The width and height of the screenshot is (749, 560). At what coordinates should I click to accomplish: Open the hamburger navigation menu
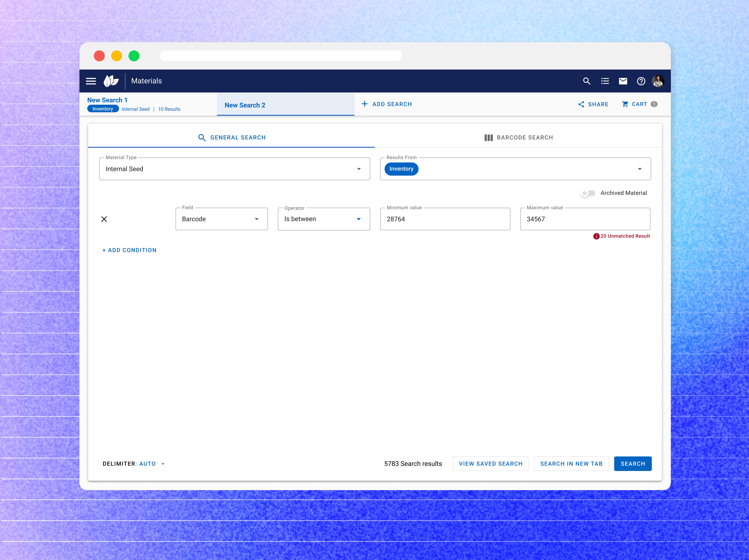[91, 81]
